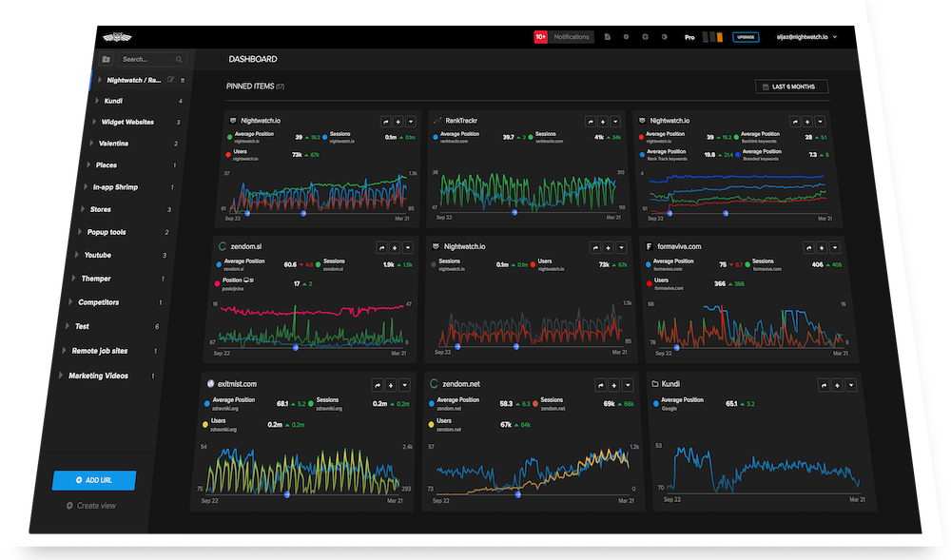This screenshot has width=951, height=560.
Task: Expand the Stores group arrow
Action: 83,209
